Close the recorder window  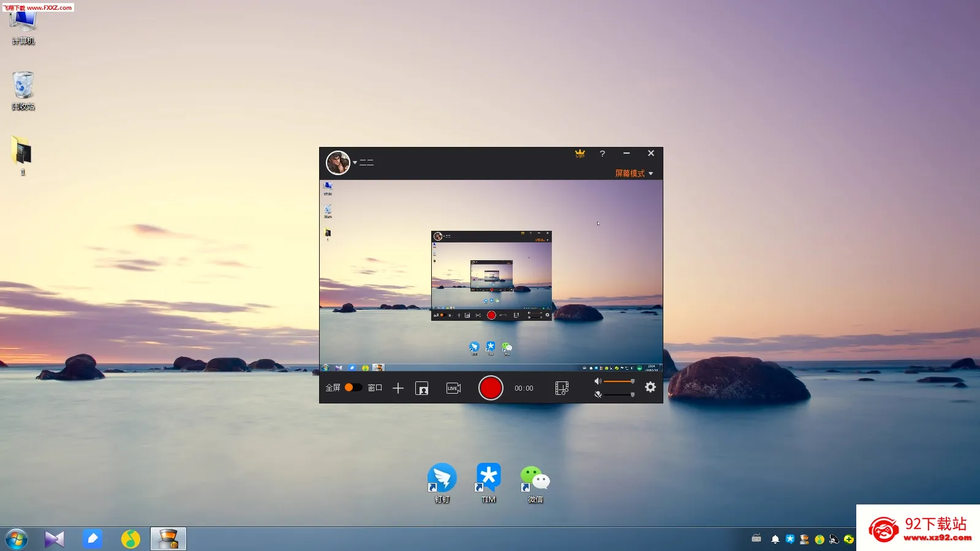click(651, 154)
